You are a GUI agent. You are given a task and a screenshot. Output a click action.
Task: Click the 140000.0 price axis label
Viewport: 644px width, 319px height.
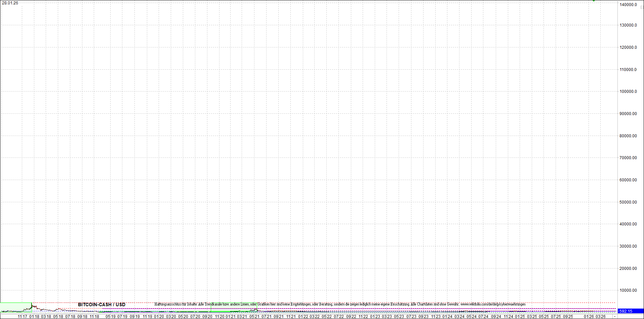coord(628,5)
